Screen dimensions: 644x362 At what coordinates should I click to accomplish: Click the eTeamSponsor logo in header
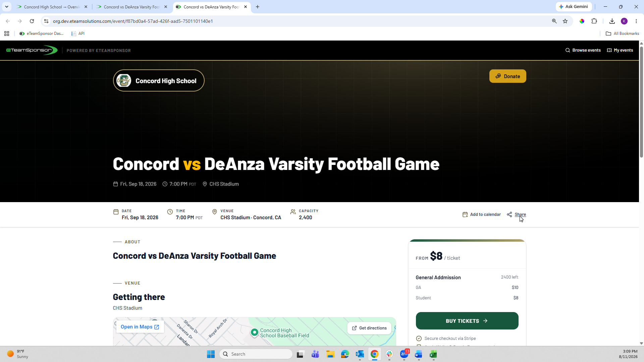pos(32,50)
